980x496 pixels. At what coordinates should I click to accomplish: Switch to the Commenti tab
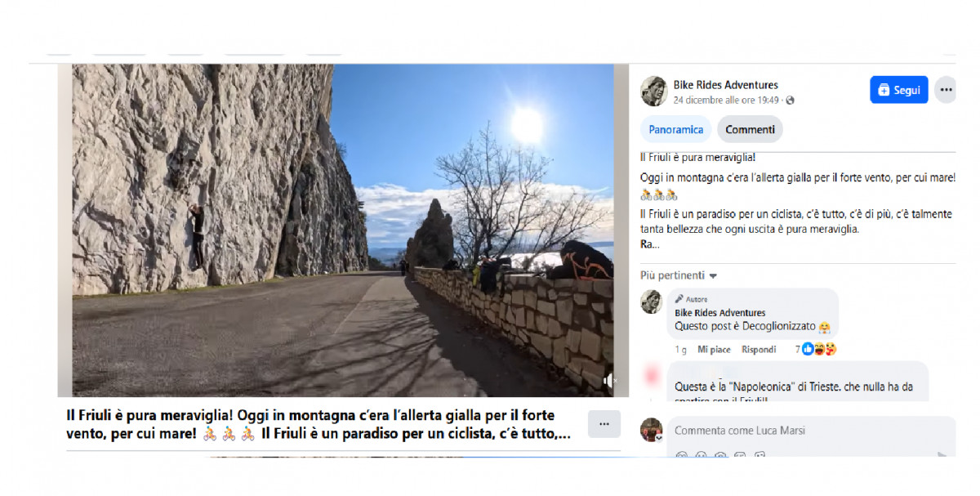(750, 129)
